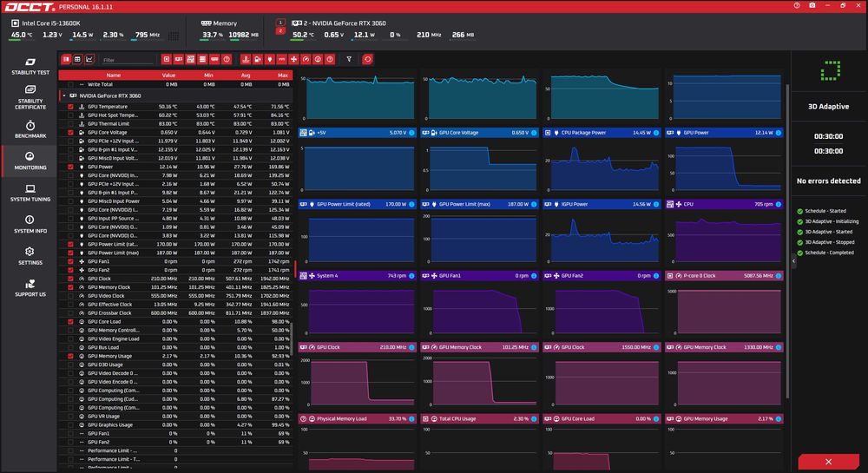The height and width of the screenshot is (473, 868).
Task: Uncheck the GPU Core Load checkbox
Action: pos(70,321)
